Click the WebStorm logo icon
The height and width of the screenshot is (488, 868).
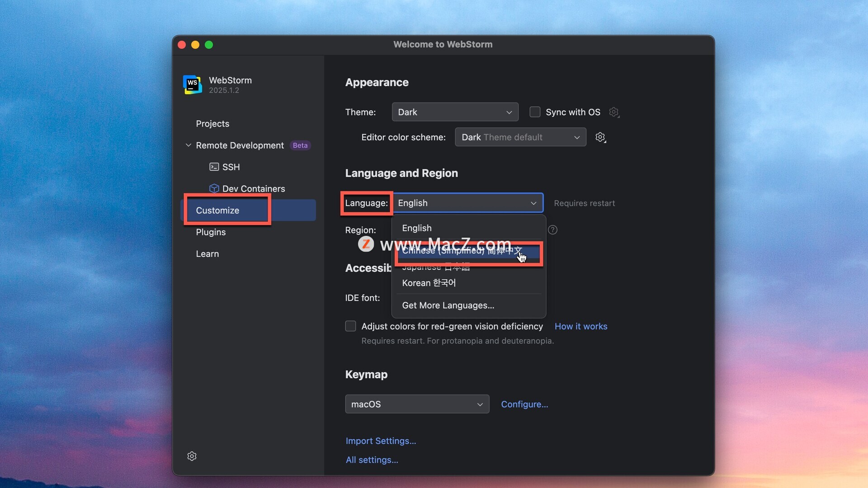[192, 84]
